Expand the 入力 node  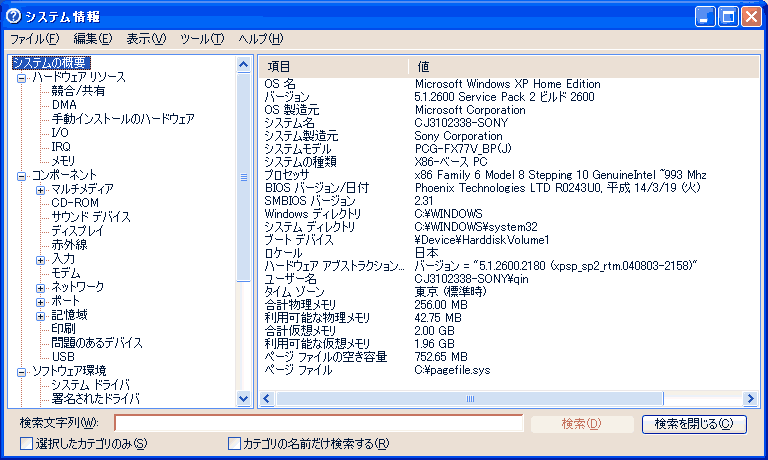41,260
